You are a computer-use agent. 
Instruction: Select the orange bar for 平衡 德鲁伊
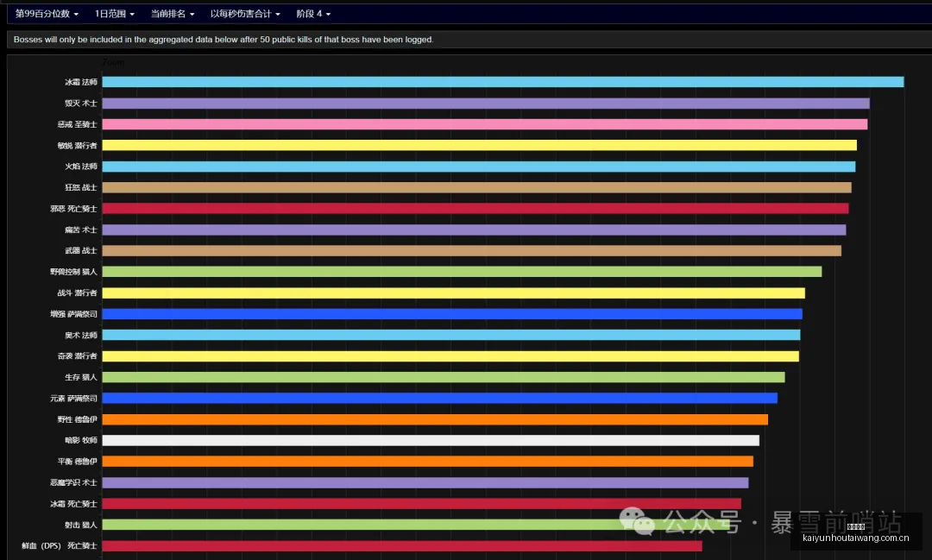427,462
